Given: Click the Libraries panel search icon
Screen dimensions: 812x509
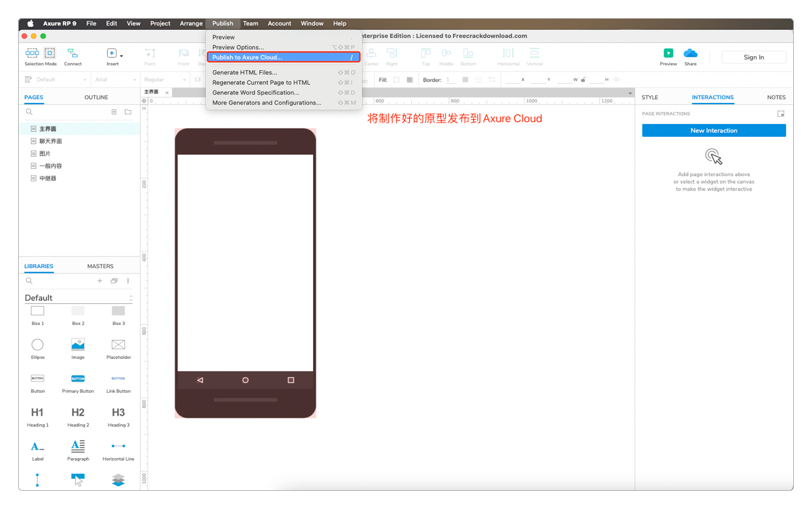Looking at the screenshot, I should pos(29,281).
